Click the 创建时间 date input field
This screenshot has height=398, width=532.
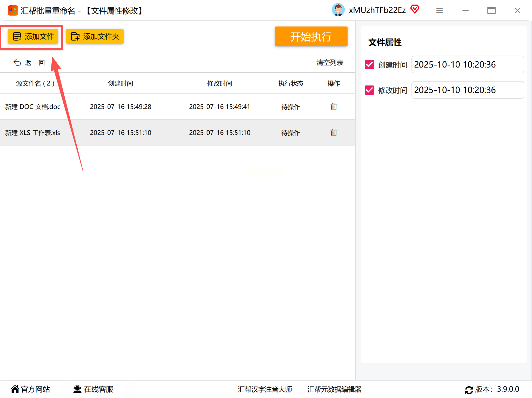[x=467, y=64]
